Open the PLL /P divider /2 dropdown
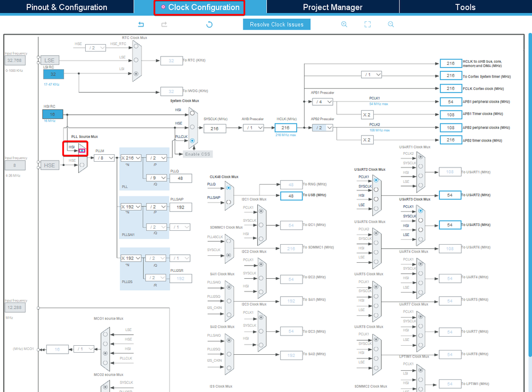 coord(157,158)
